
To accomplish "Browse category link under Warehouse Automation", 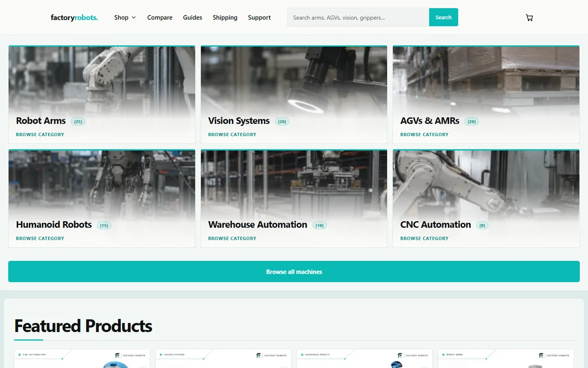I will coord(232,238).
